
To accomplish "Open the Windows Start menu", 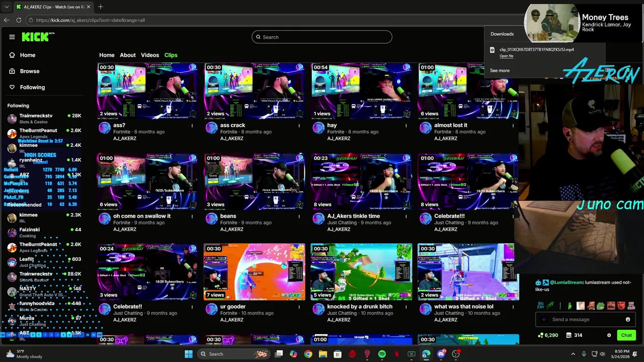I will click(x=188, y=354).
